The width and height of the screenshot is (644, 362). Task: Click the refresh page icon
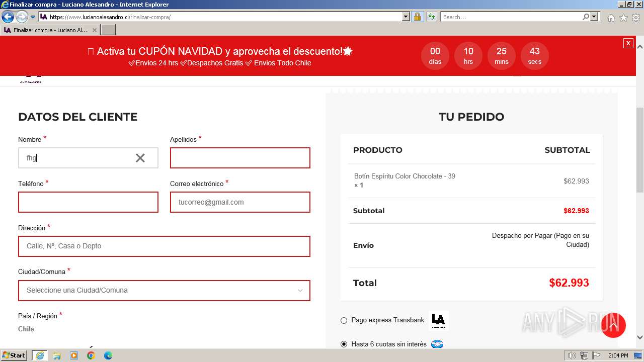pyautogui.click(x=431, y=17)
